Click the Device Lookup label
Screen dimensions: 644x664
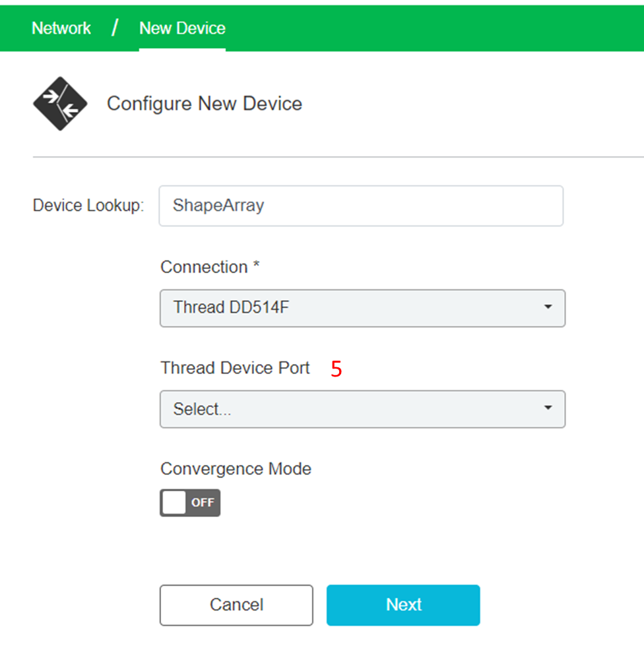88,205
